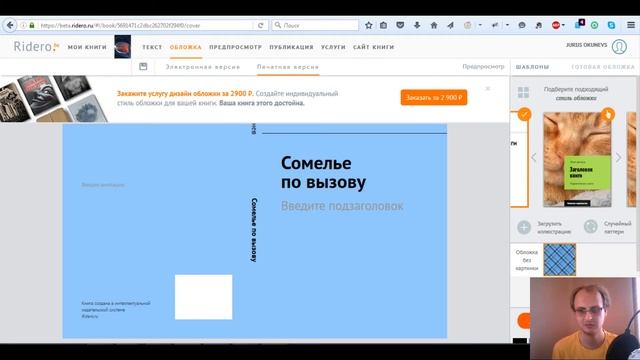The width and height of the screenshot is (640, 360).
Task: Click the white barcode box on back cover
Action: pos(203,297)
